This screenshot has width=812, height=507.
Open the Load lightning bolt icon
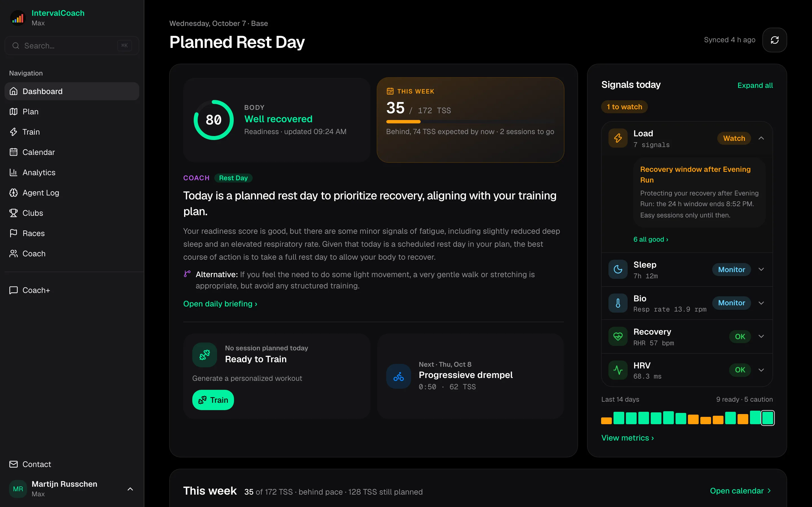click(618, 138)
